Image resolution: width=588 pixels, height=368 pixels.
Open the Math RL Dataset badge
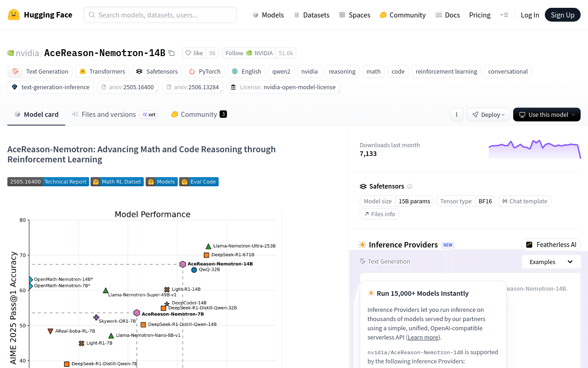(117, 182)
